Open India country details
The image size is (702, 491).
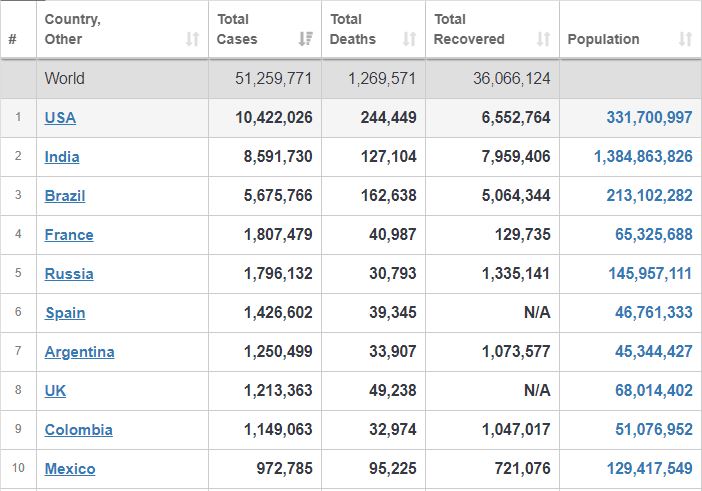click(x=62, y=157)
